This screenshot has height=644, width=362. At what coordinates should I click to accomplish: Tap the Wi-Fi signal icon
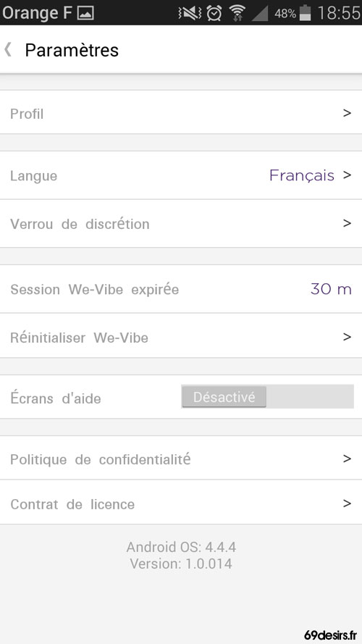pyautogui.click(x=237, y=13)
